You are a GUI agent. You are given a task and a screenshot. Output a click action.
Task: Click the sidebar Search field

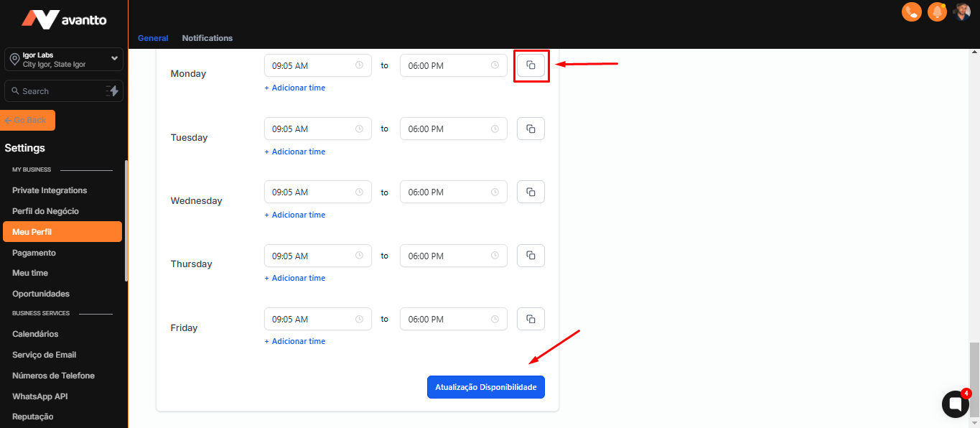pyautogui.click(x=54, y=91)
